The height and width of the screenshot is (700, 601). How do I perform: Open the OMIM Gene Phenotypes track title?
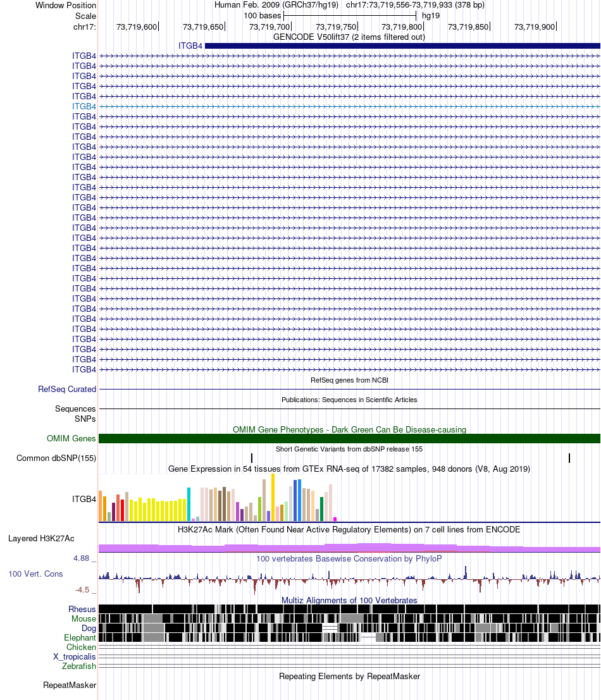[x=349, y=429]
